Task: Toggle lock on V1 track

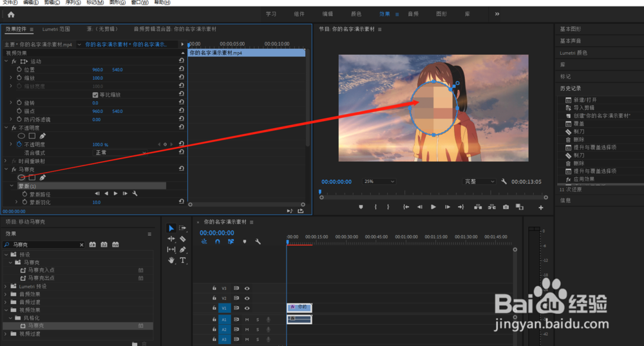Action: (x=214, y=308)
